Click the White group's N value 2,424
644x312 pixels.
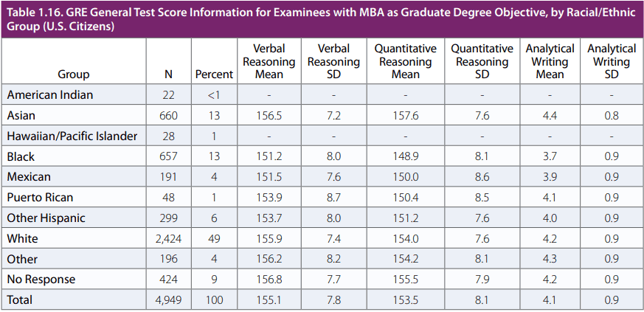pos(169,239)
